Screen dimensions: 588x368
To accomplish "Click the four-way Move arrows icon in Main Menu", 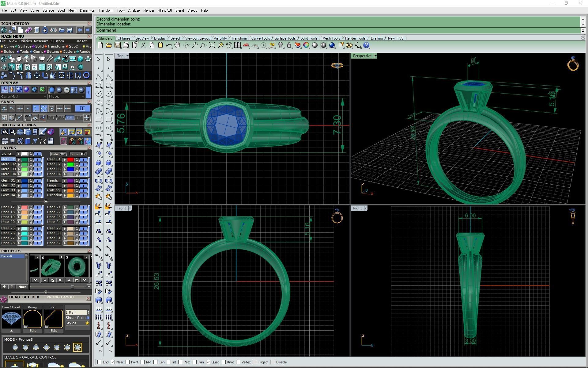I will point(37,75).
